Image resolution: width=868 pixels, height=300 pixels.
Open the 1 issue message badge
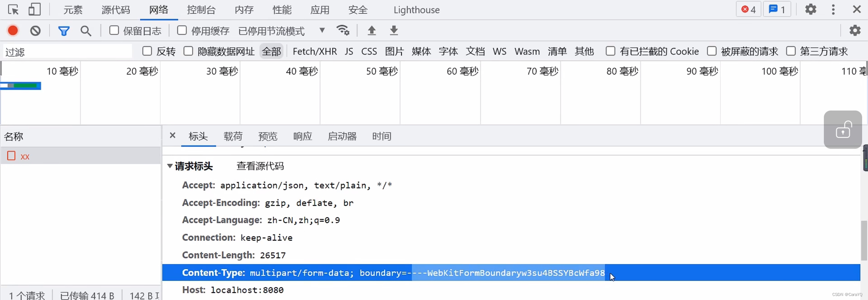(777, 10)
